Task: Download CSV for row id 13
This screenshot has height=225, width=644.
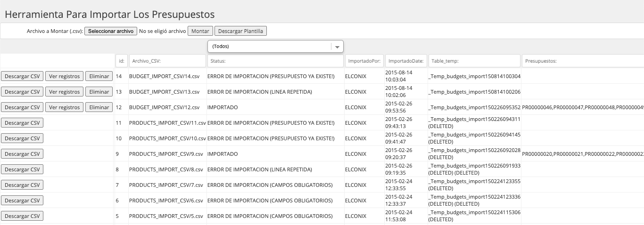Action: (x=22, y=92)
